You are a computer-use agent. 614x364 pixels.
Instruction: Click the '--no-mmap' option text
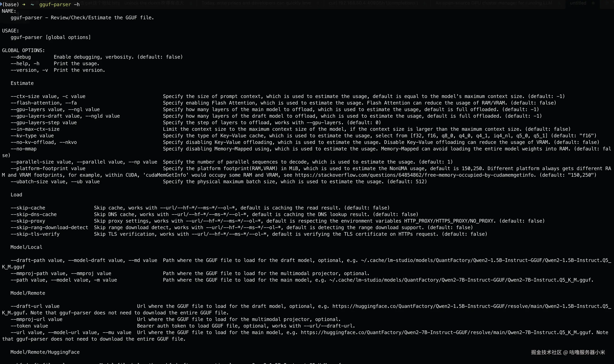coord(24,149)
